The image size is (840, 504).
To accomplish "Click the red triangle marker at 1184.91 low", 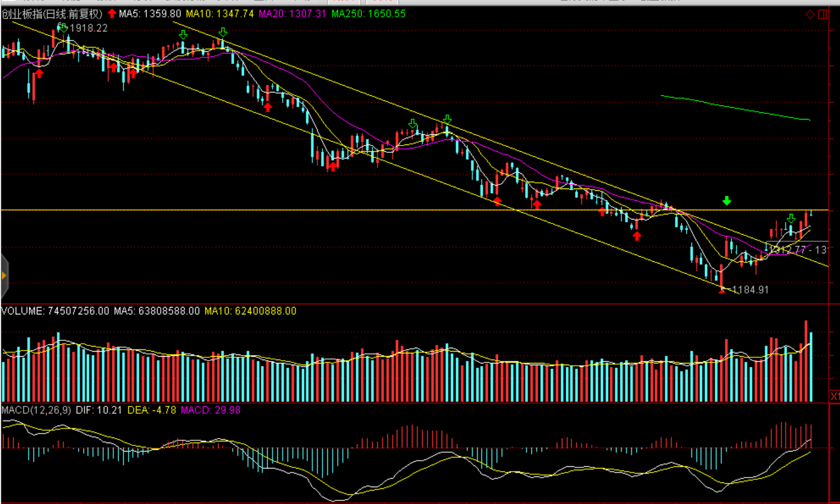I will point(721,290).
